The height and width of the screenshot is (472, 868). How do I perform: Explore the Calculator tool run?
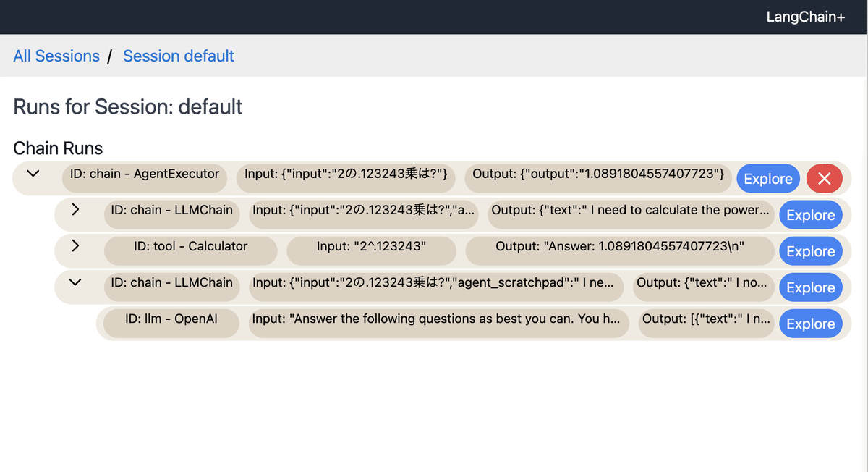coord(811,251)
